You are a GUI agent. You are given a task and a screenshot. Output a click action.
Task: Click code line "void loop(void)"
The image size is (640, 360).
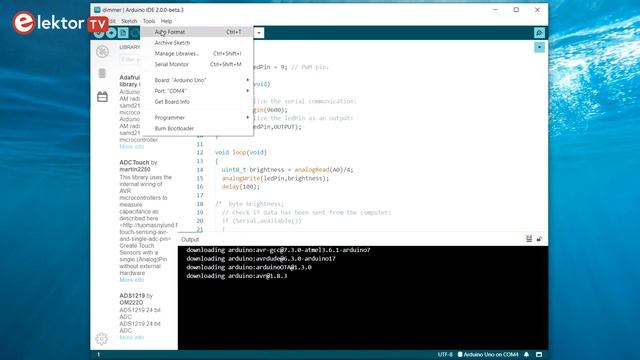tap(241, 152)
